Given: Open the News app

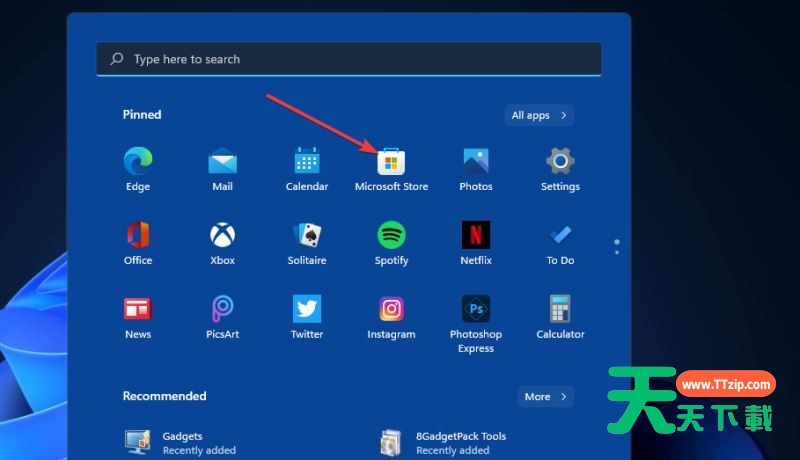Looking at the screenshot, I should (138, 317).
